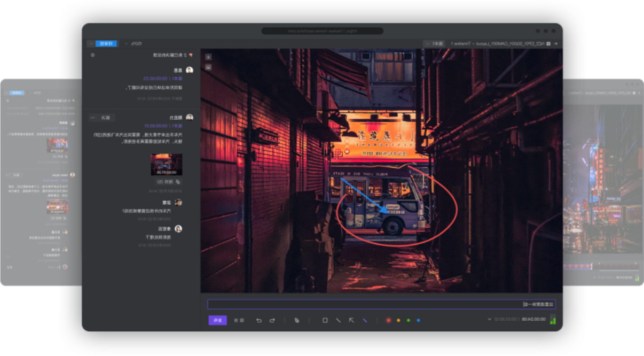644x356 pixels.
Task: Select the arrow annotation tool
Action: pyautogui.click(x=351, y=320)
